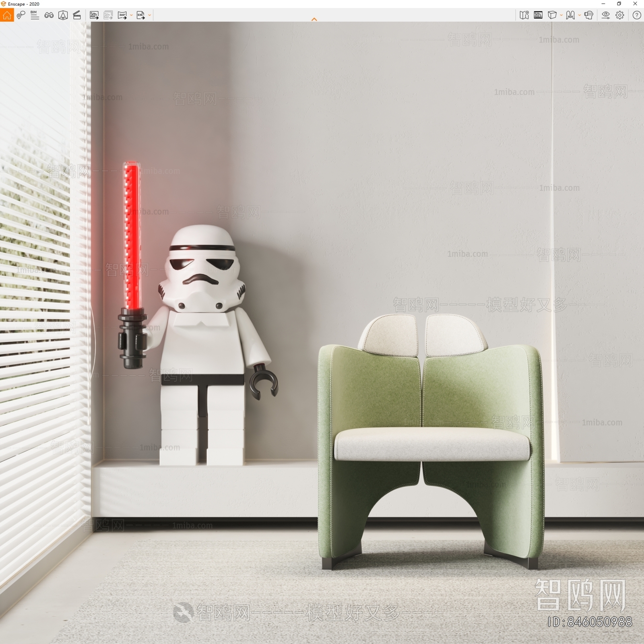This screenshot has height=644, width=644.
Task: Export a 360 degree panorama
Action: (122, 15)
